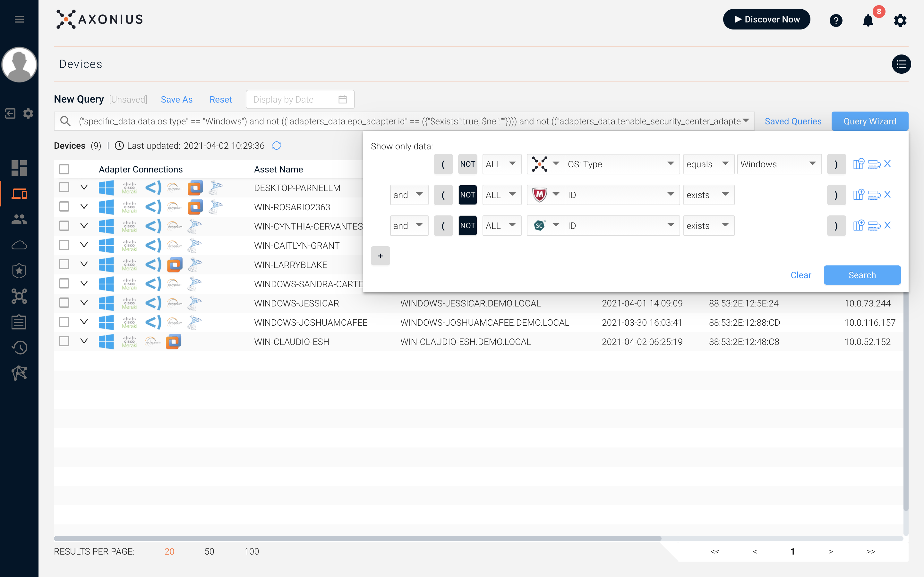924x577 pixels.
Task: Click the notifications bell icon
Action: click(868, 20)
